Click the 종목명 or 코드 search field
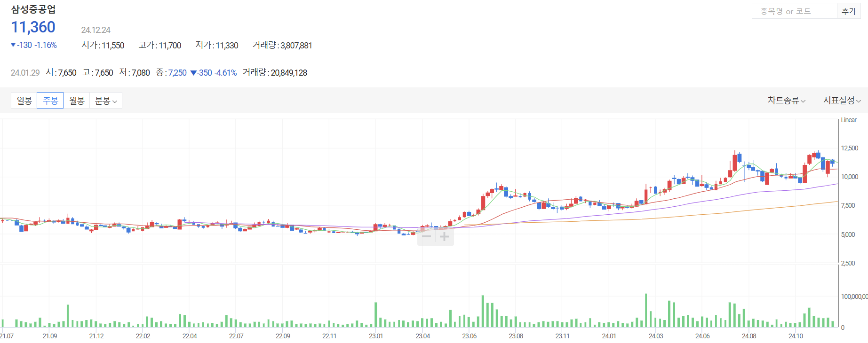This screenshot has height=343, width=868. [795, 11]
